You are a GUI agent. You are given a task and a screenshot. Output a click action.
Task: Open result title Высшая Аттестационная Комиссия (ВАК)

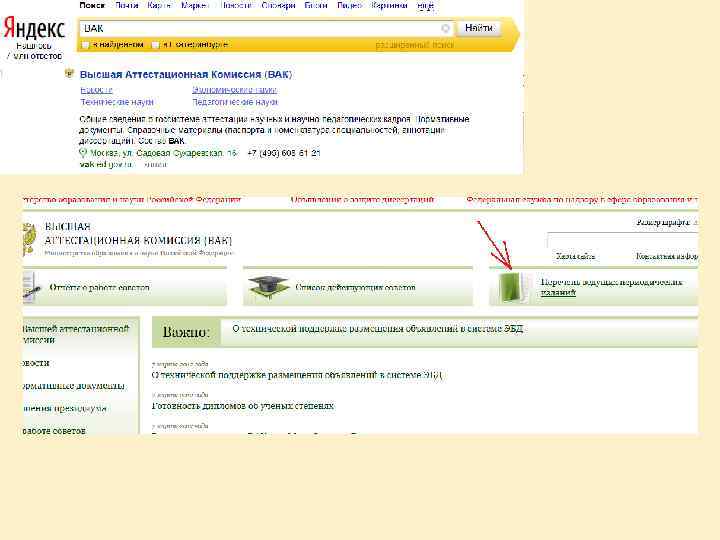point(186,74)
